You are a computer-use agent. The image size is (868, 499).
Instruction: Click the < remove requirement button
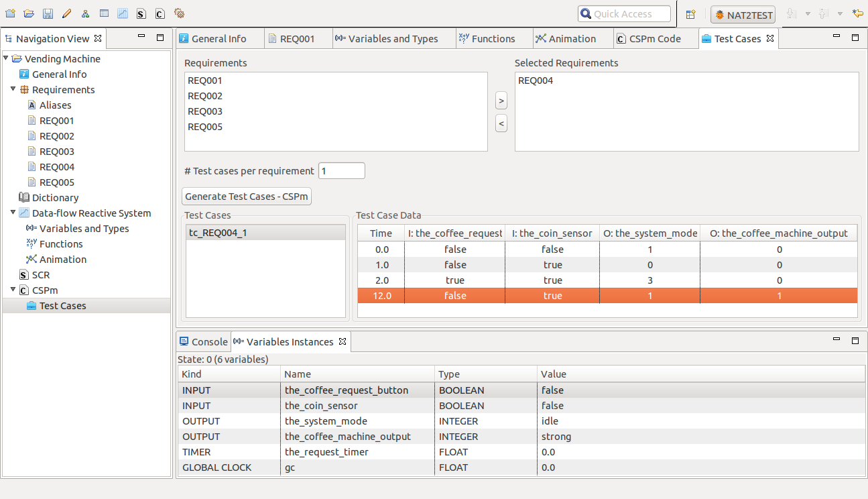pos(501,123)
